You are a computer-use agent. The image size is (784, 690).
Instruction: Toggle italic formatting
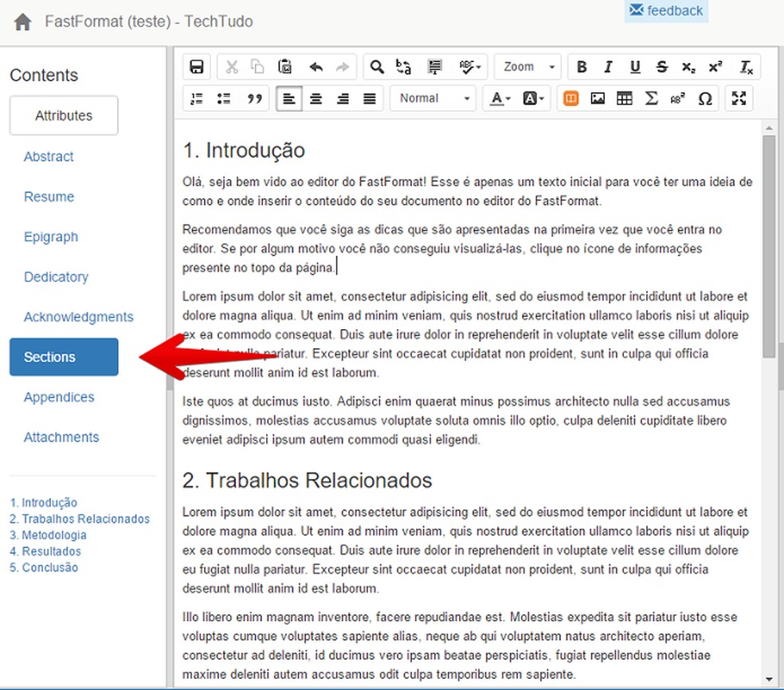(x=608, y=67)
